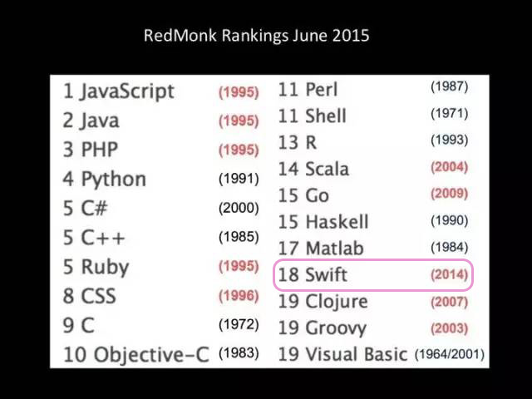Select the 11 Shell entry
Image resolution: width=532 pixels, height=399 pixels.
coord(312,116)
